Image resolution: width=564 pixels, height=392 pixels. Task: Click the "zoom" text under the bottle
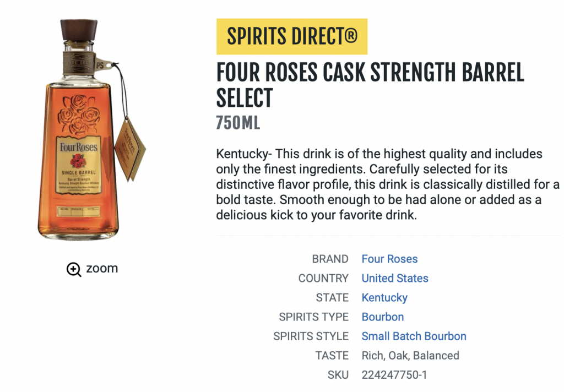click(102, 269)
